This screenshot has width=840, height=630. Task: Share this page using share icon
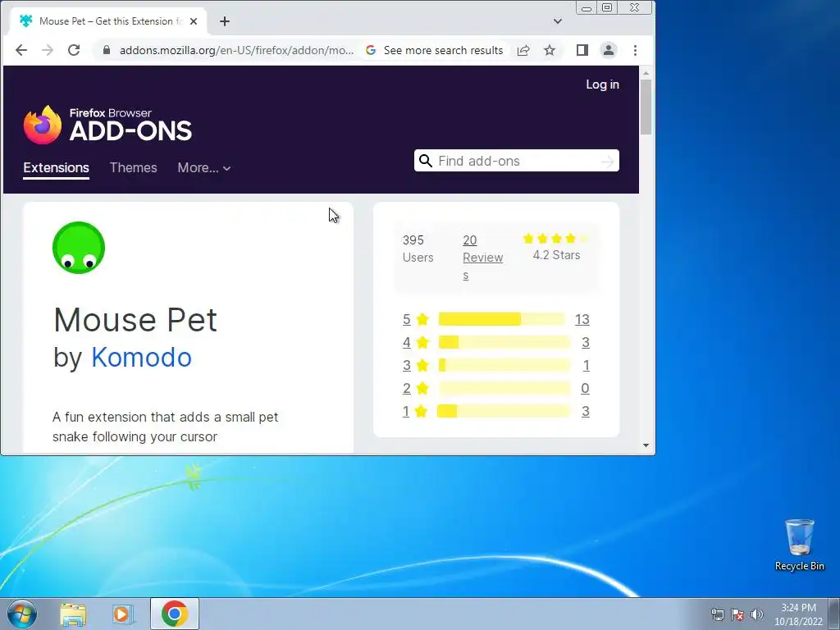[x=523, y=50]
